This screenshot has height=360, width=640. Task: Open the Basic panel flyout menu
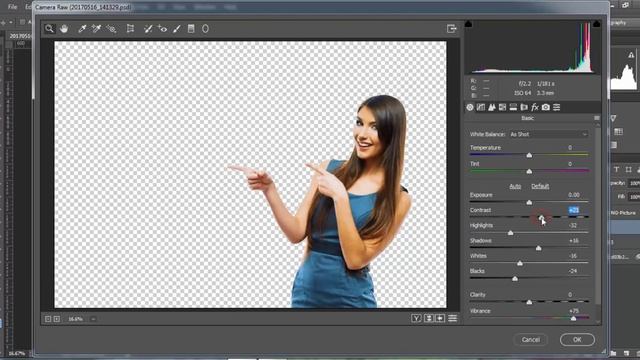tap(597, 118)
